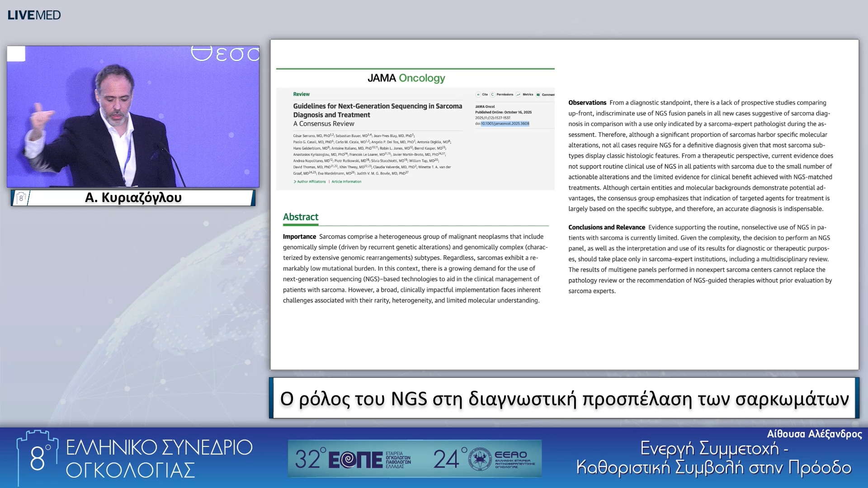Click the speaker name 'Α. Κυριαζόγλου'

[133, 198]
